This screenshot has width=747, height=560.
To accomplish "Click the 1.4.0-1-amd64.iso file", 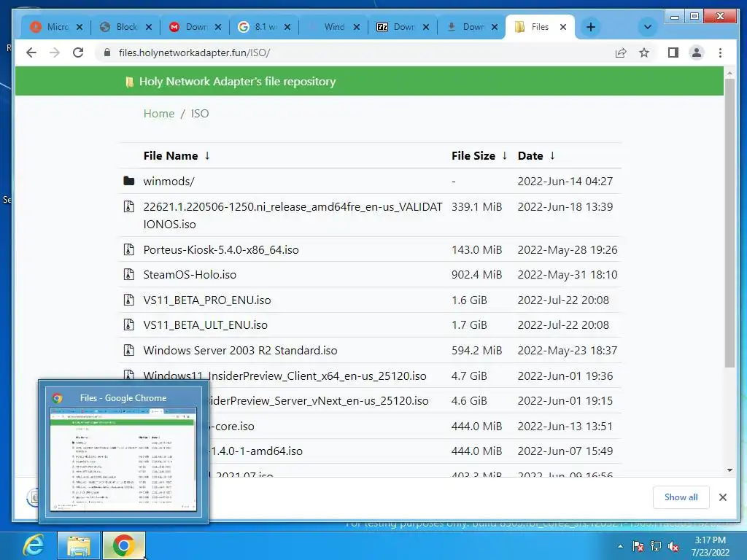I will point(256,451).
